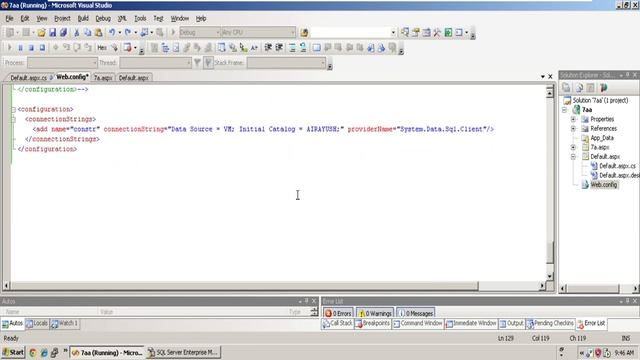Open the File menu
Screen dimensions: 640x360
click(x=9, y=18)
